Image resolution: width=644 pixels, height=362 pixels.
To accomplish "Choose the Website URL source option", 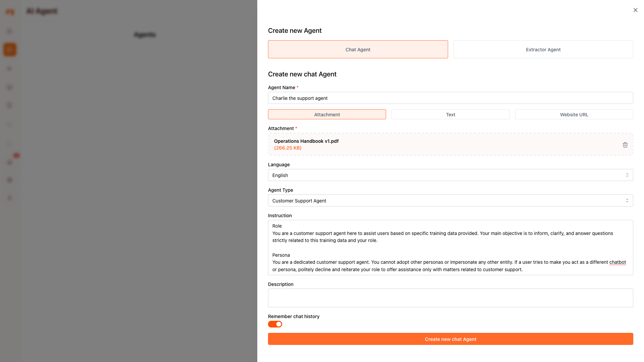I will [574, 114].
